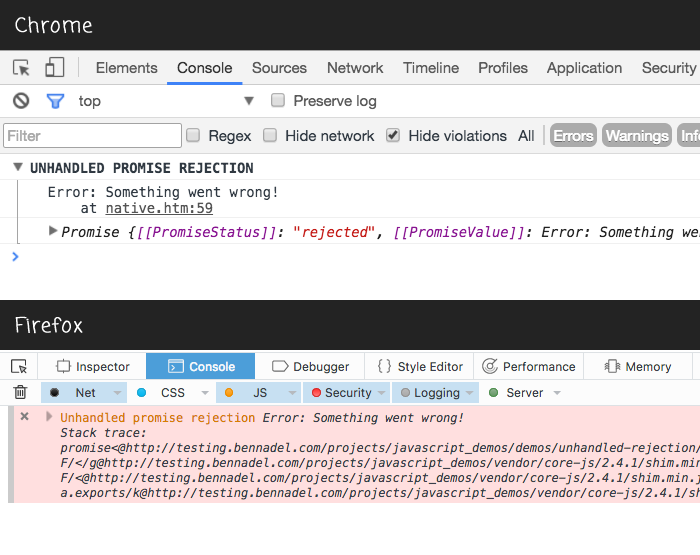Open Firefox Memory tab
This screenshot has width=700, height=555.
(x=638, y=367)
